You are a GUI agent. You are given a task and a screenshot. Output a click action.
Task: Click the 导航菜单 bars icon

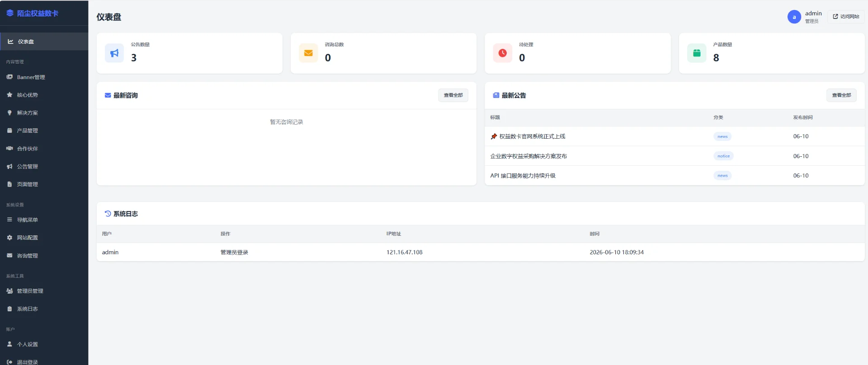[9, 220]
